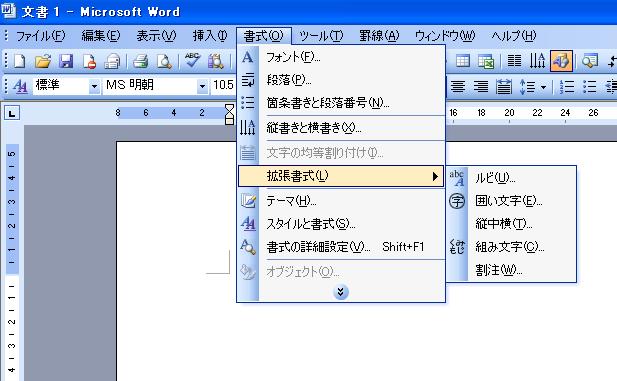Open the ヘルプ(H) menu

[x=514, y=36]
